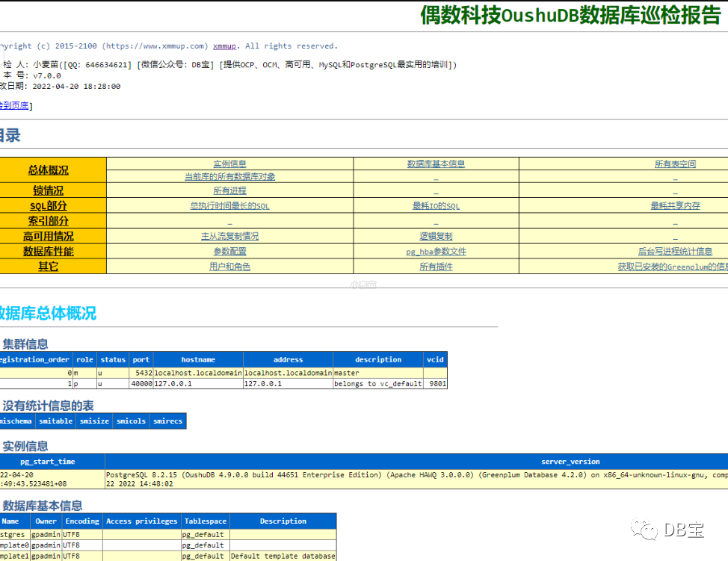This screenshot has height=561, width=728.
Task: Select 'Default template database' description cell
Action: click(x=283, y=556)
